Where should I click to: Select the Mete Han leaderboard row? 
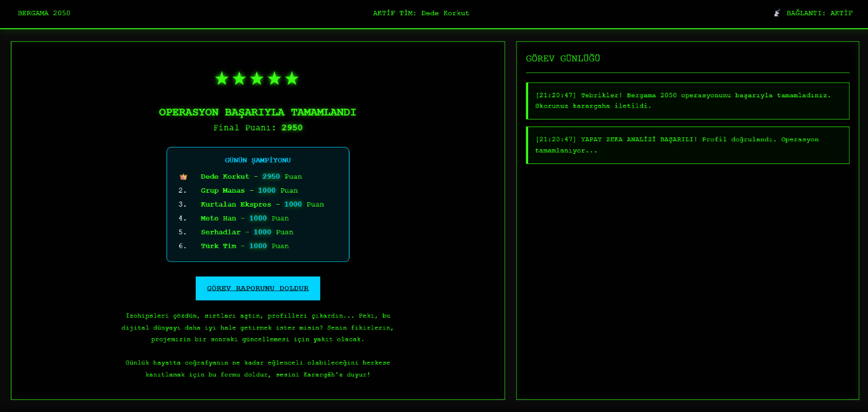(245, 219)
